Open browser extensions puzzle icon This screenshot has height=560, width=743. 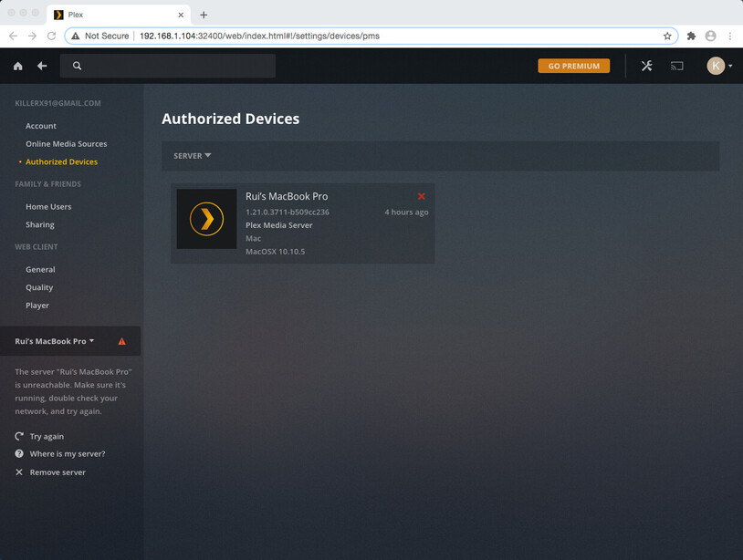(691, 36)
